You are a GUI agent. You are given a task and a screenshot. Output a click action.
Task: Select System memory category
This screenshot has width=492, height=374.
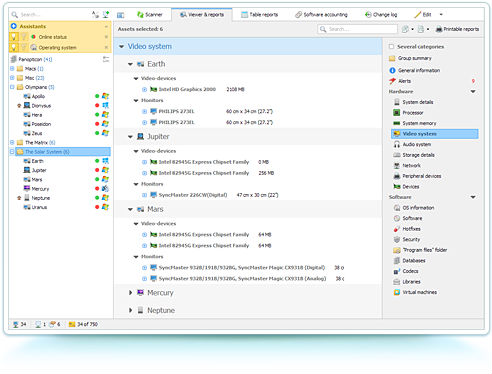(x=415, y=123)
